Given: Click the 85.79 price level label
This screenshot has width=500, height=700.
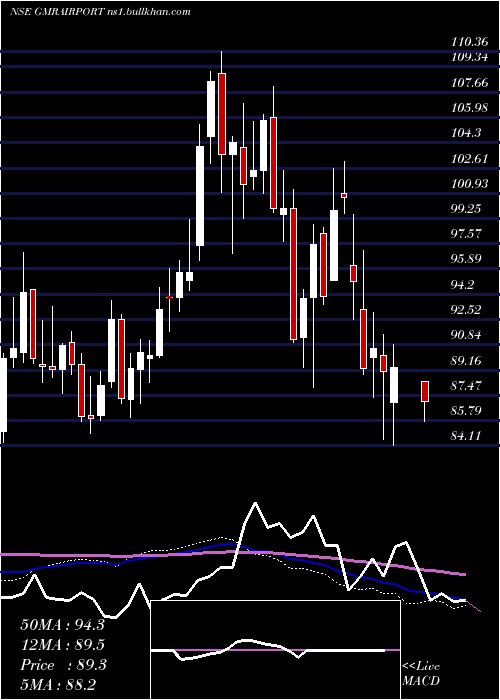Looking at the screenshot, I should coord(466,411).
